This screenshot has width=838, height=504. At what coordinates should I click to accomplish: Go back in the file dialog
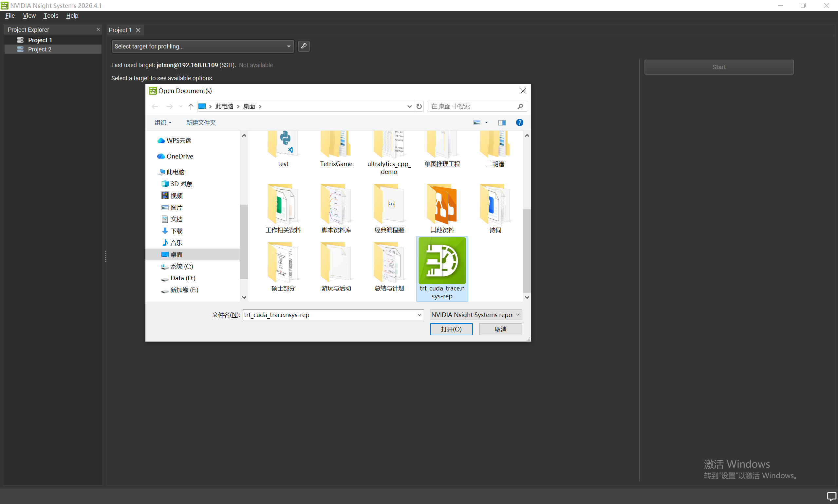(x=155, y=106)
